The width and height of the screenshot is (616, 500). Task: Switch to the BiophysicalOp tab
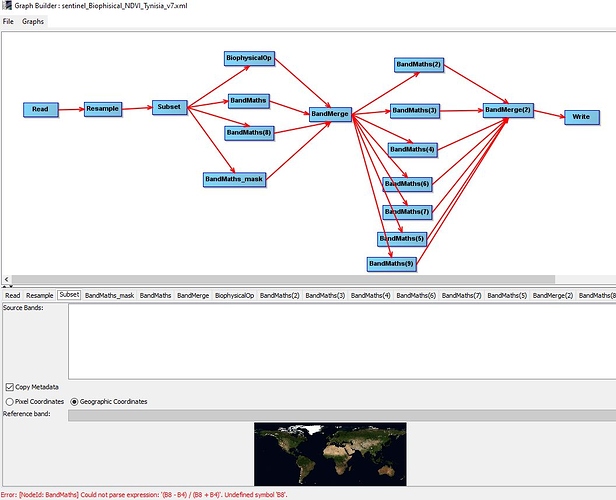[x=235, y=295]
